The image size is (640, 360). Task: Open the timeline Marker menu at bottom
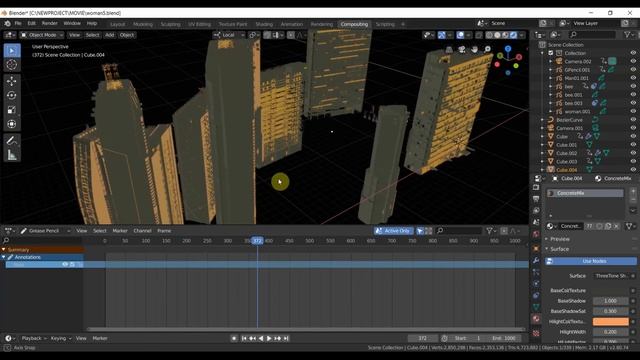pos(100,338)
